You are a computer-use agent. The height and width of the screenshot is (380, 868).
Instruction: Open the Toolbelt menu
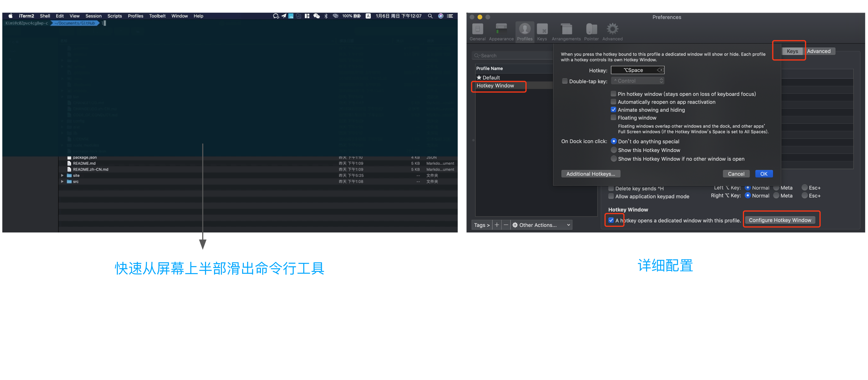click(157, 16)
